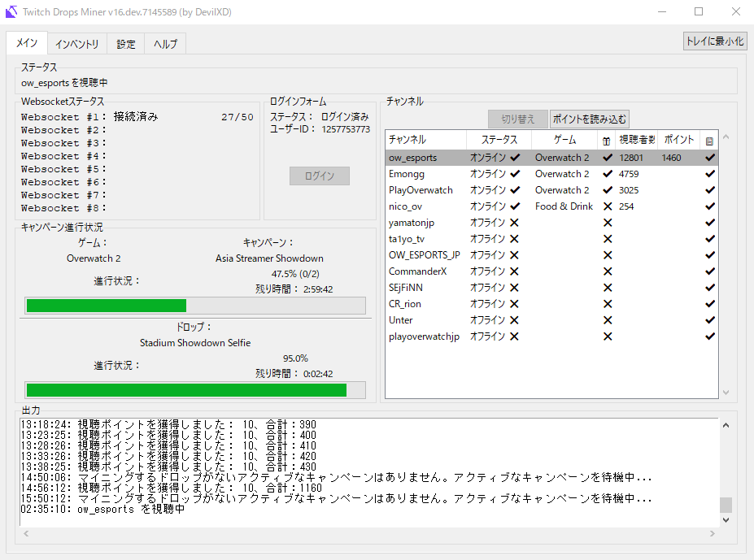The height and width of the screenshot is (560, 754).
Task: Click the ログイン button
Action: coord(320,176)
